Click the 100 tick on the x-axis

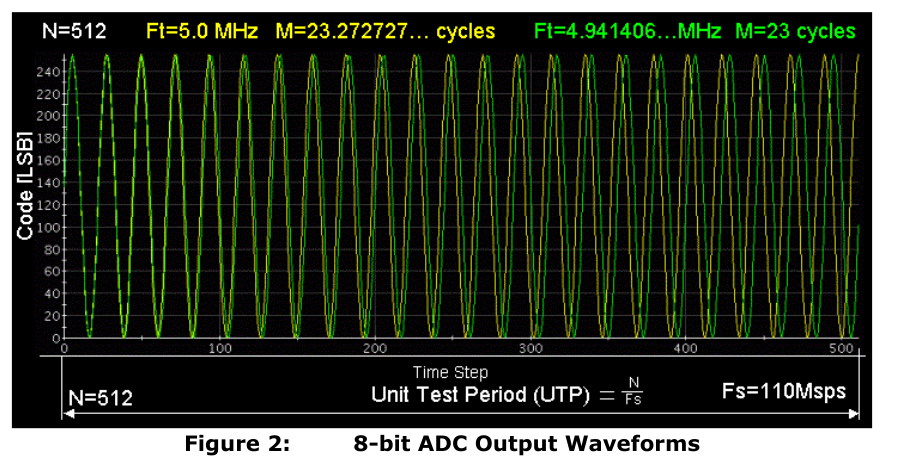[x=220, y=350]
